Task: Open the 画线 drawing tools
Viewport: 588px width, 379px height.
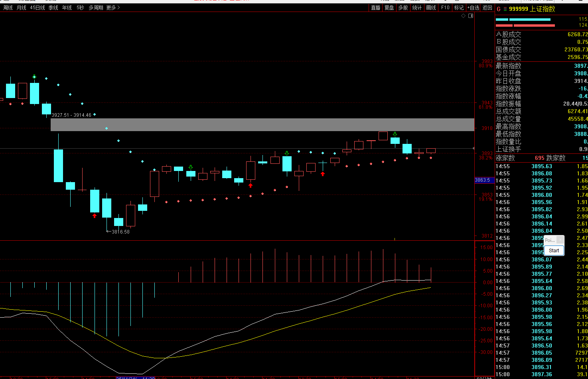Action: (x=431, y=8)
